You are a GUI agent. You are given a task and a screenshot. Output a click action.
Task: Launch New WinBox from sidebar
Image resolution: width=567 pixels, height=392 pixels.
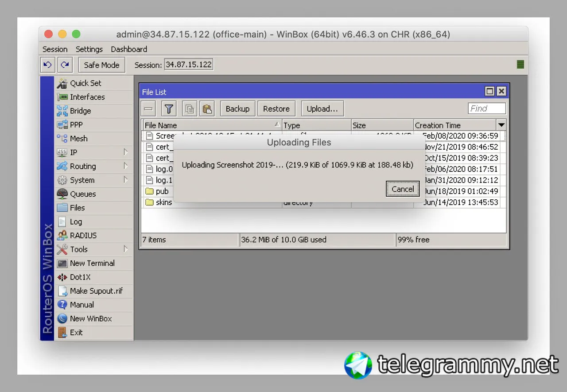[x=94, y=318]
